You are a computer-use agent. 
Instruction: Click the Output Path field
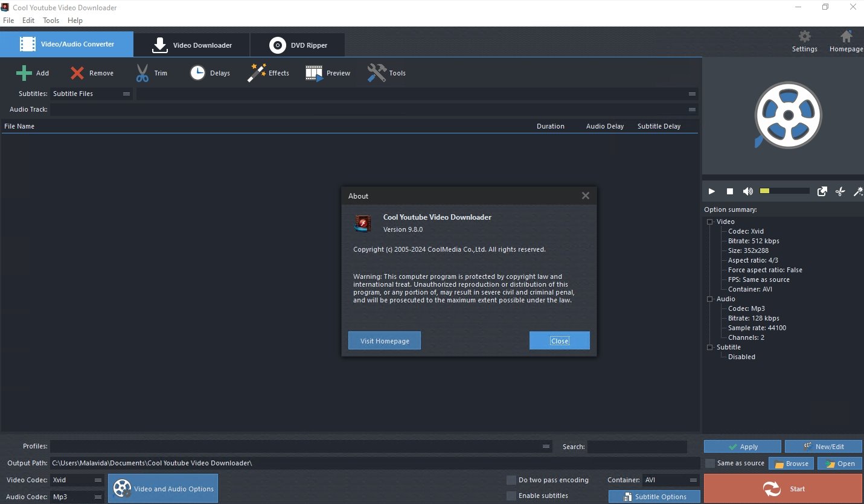click(x=375, y=463)
